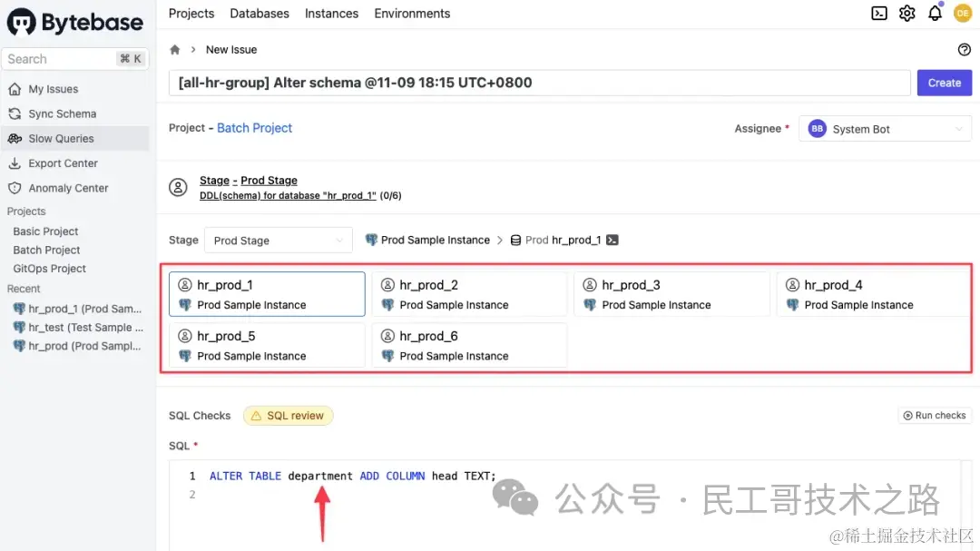
Task: Open the Batch Project link
Action: pos(254,128)
